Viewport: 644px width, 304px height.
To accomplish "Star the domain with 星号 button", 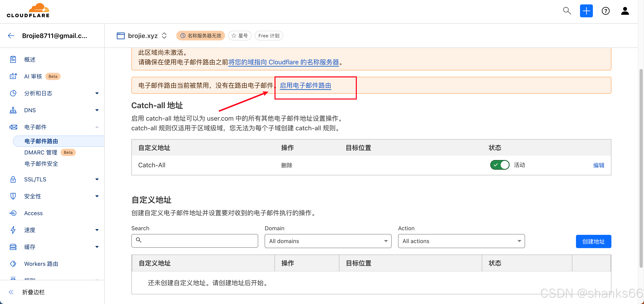I will point(239,36).
